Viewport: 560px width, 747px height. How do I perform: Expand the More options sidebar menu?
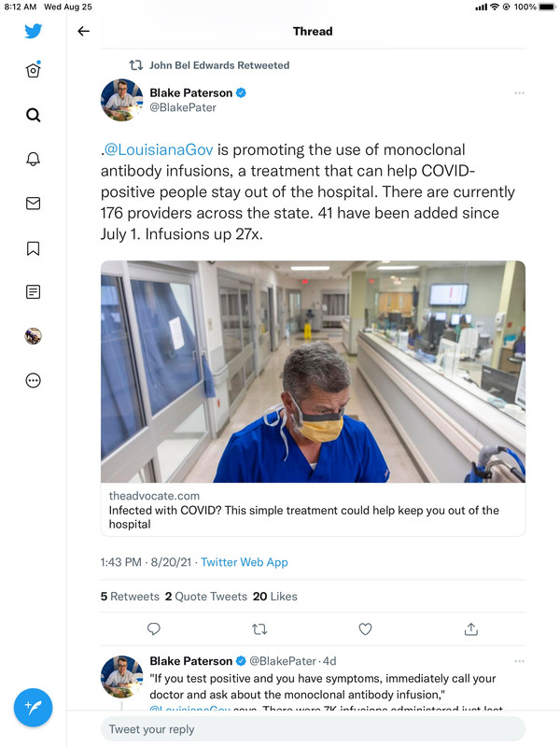click(x=33, y=380)
